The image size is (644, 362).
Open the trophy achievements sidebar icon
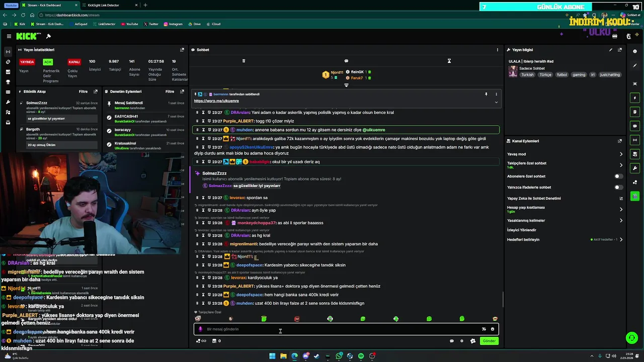[8, 82]
